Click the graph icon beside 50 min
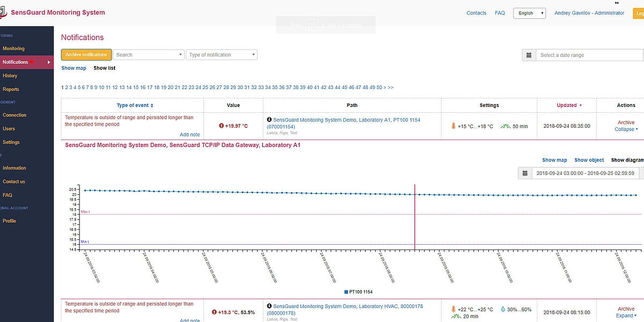This screenshot has height=322, width=644. click(505, 126)
